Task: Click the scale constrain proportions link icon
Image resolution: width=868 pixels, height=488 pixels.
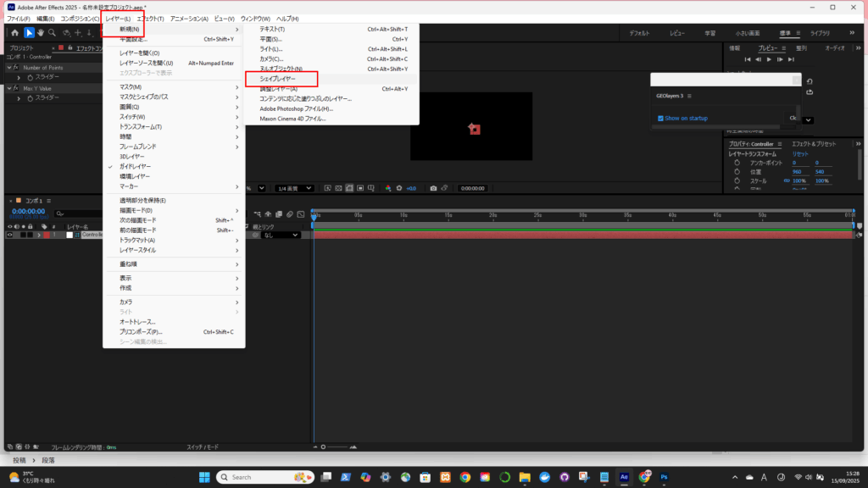Action: tap(786, 181)
